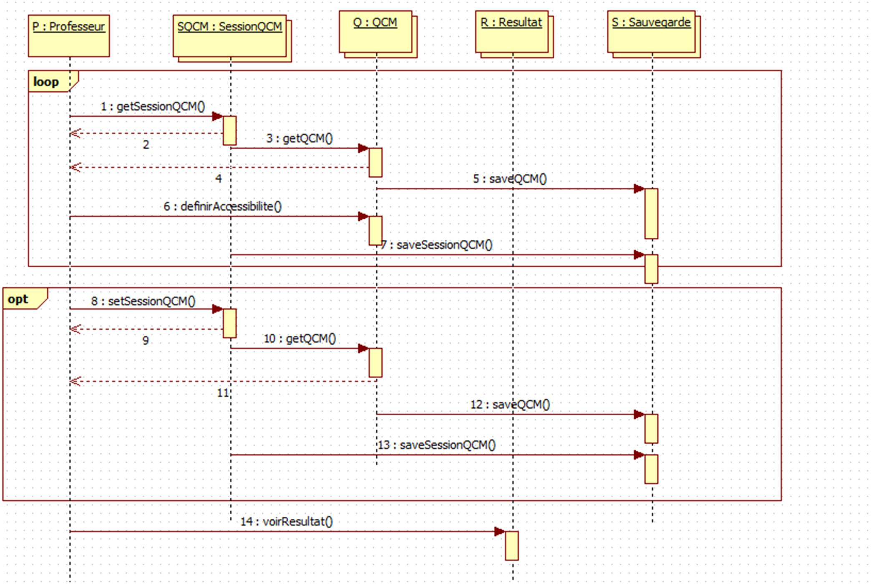Select the 6 : definirAccessibilite() message
Image resolution: width=873 pixels, height=588 pixels.
point(222,207)
